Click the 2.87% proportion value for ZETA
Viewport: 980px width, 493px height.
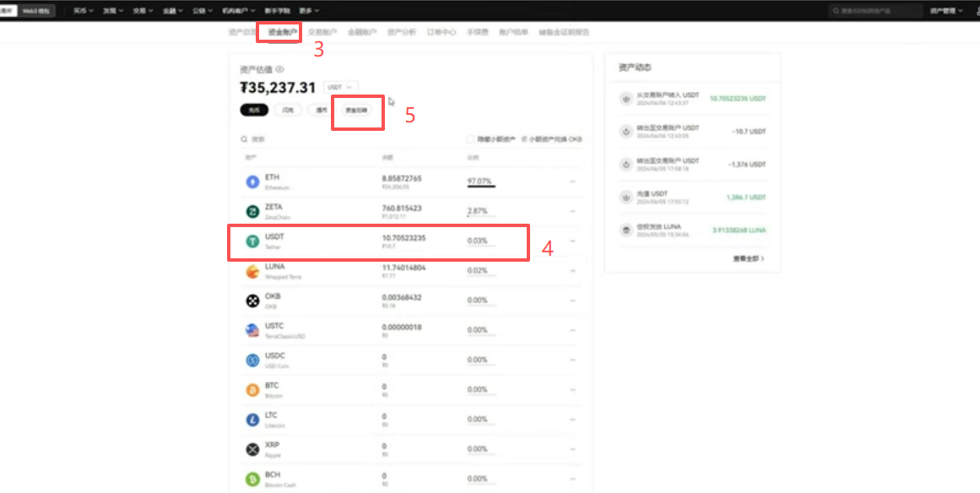click(x=478, y=211)
